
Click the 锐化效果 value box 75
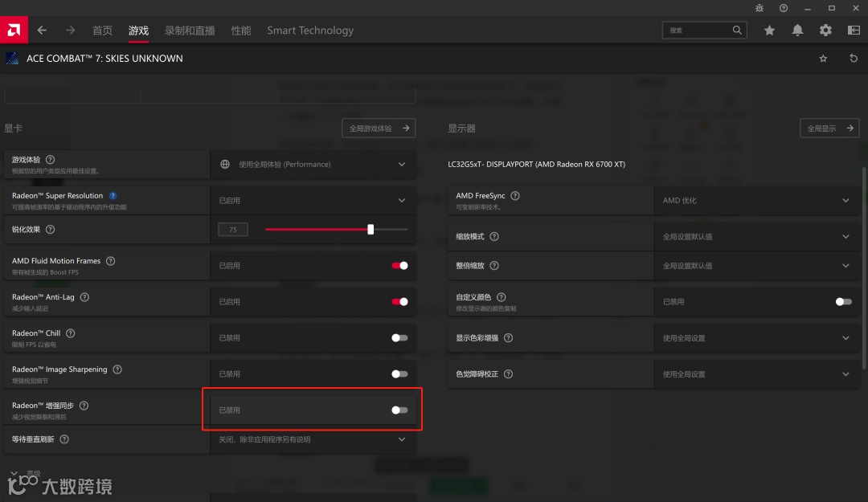(x=233, y=229)
